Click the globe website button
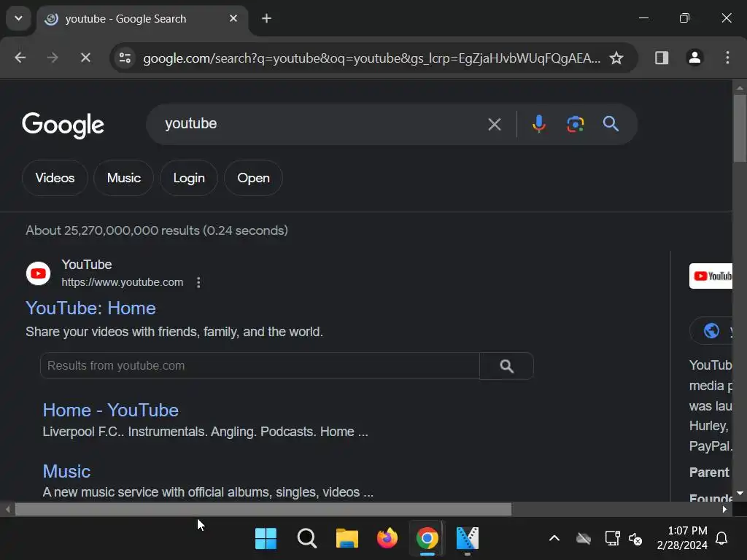This screenshot has width=747, height=560. 711,330
